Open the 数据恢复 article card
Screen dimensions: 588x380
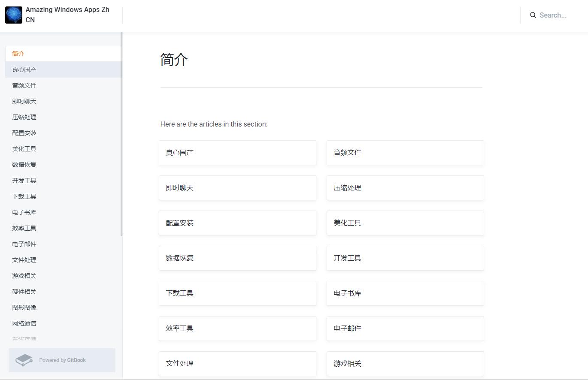[237, 258]
